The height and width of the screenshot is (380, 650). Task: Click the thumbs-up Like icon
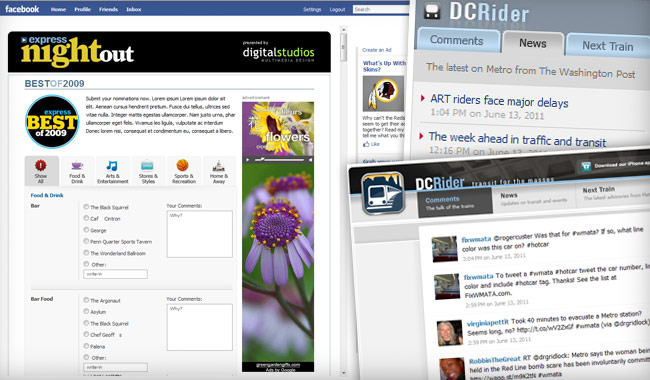coord(366,144)
